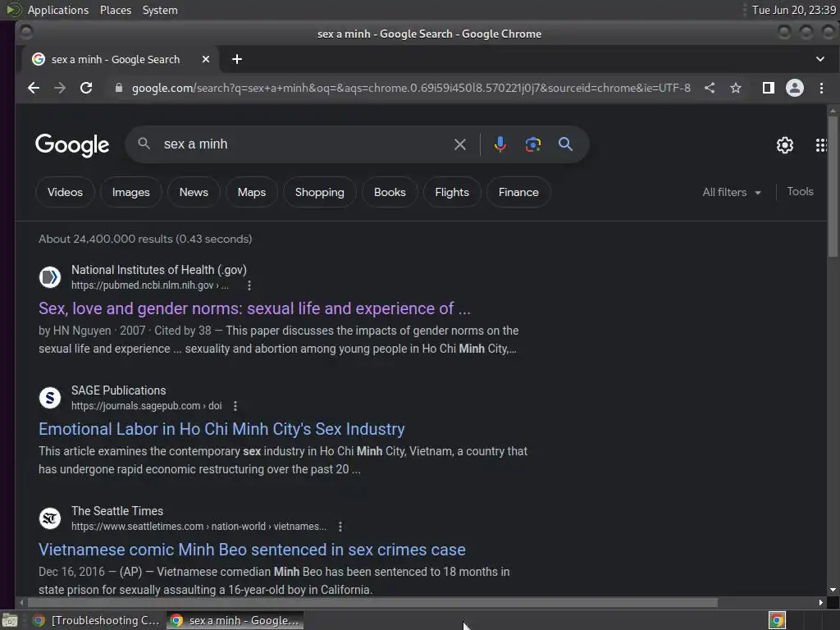Select the Finance filter chip

518,192
